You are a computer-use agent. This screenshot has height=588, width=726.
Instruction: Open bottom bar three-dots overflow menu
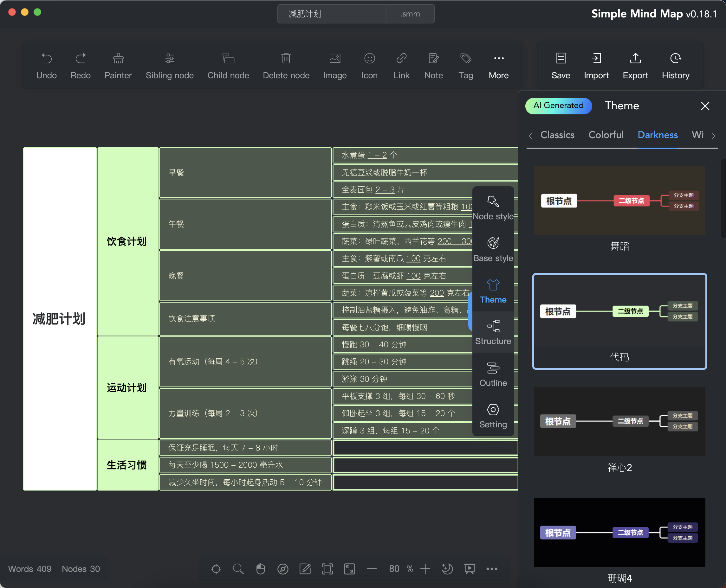(492, 569)
